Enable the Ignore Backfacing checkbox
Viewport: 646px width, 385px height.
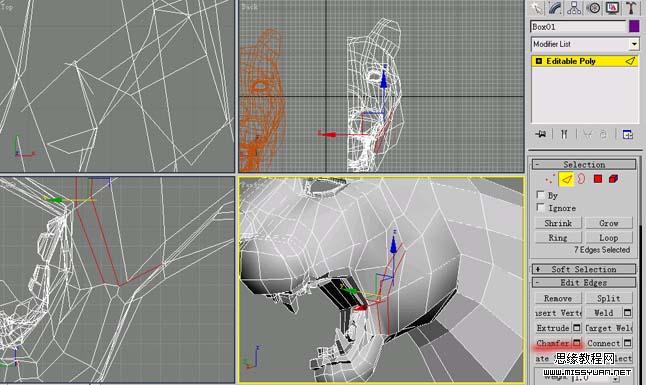pos(541,207)
